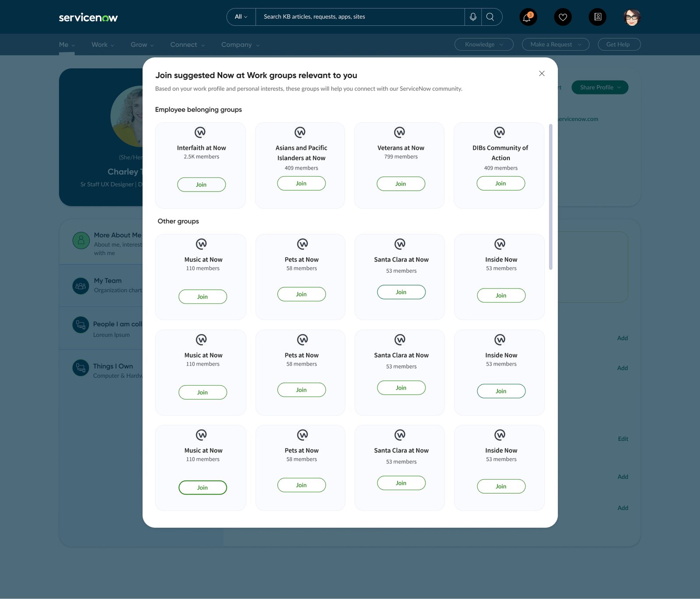Image resolution: width=700 pixels, height=599 pixels.
Task: Open user avatar in header
Action: 632,17
